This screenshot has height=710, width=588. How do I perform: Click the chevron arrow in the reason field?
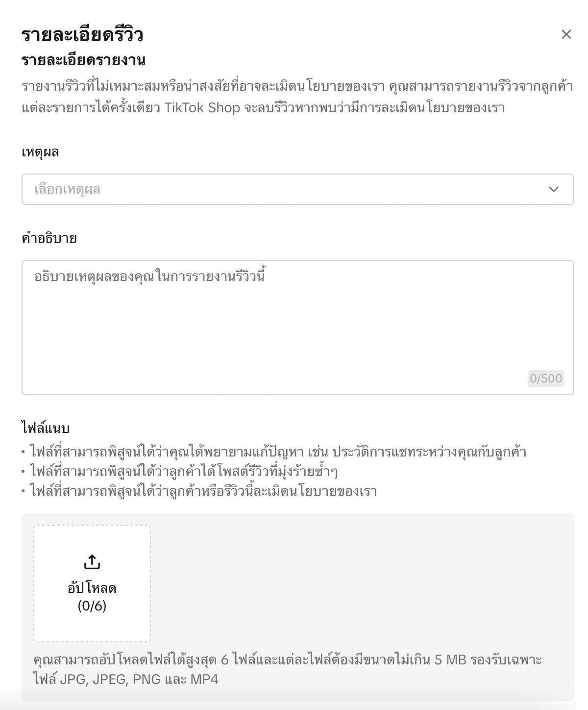coord(554,189)
